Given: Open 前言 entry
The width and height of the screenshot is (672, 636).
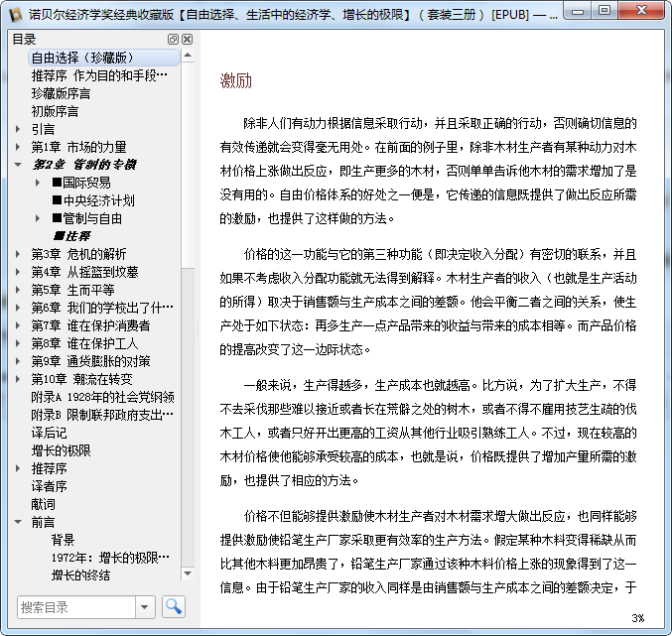Looking at the screenshot, I should (43, 522).
